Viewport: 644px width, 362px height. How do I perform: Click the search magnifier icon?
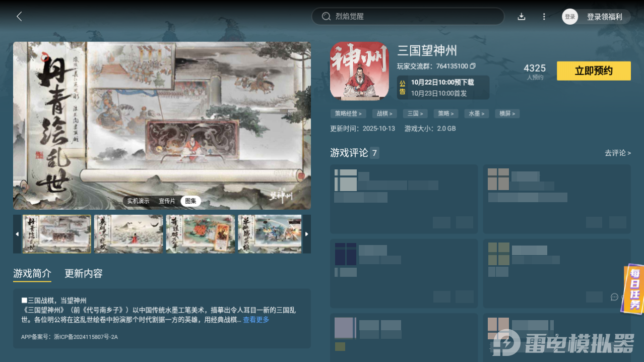(x=326, y=16)
